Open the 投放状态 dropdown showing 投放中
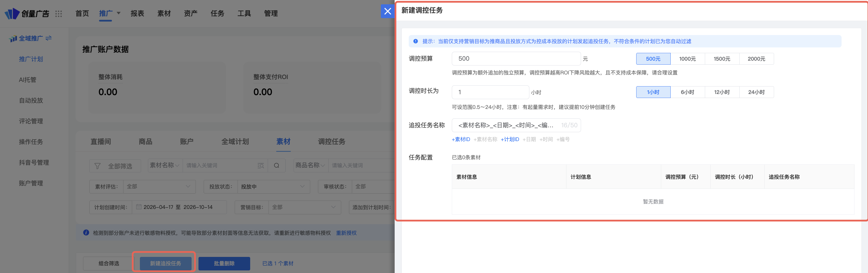 coord(274,187)
